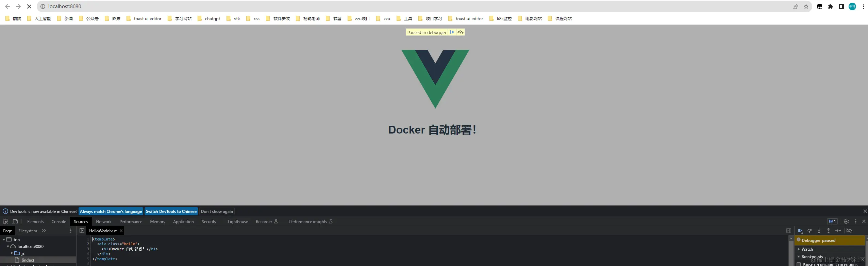Open the 前端 bookmark folder
Viewport: 868px width, 266px height.
[x=13, y=18]
